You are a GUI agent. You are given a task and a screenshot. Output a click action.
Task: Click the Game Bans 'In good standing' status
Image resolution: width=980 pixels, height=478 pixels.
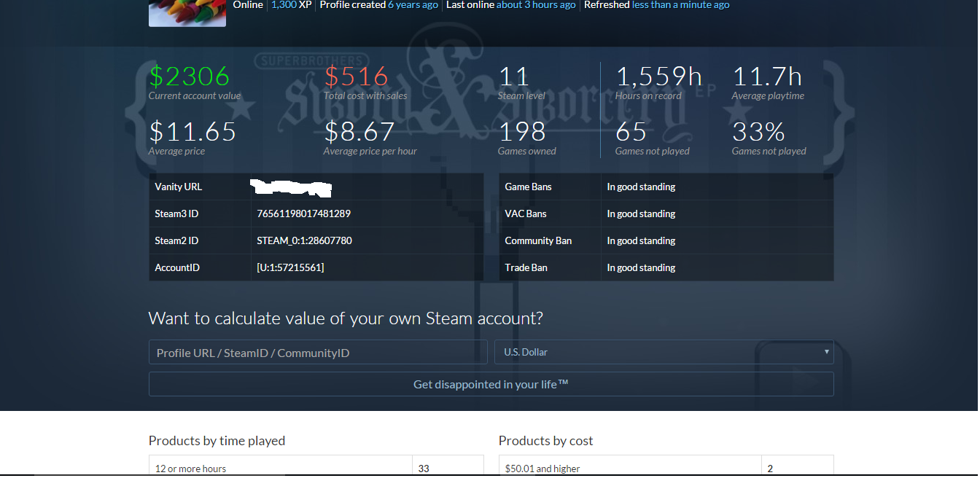point(641,187)
